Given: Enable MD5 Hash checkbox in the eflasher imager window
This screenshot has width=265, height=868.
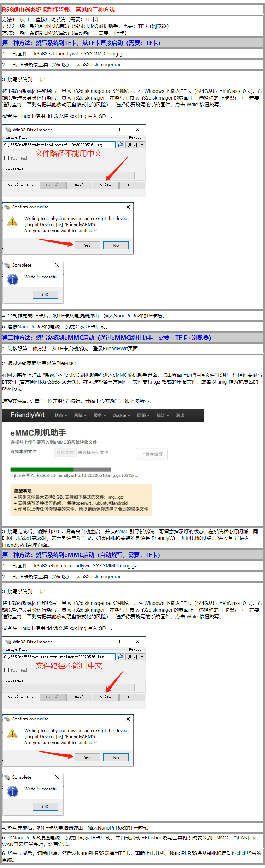Looking at the screenshot, I should click(7, 670).
